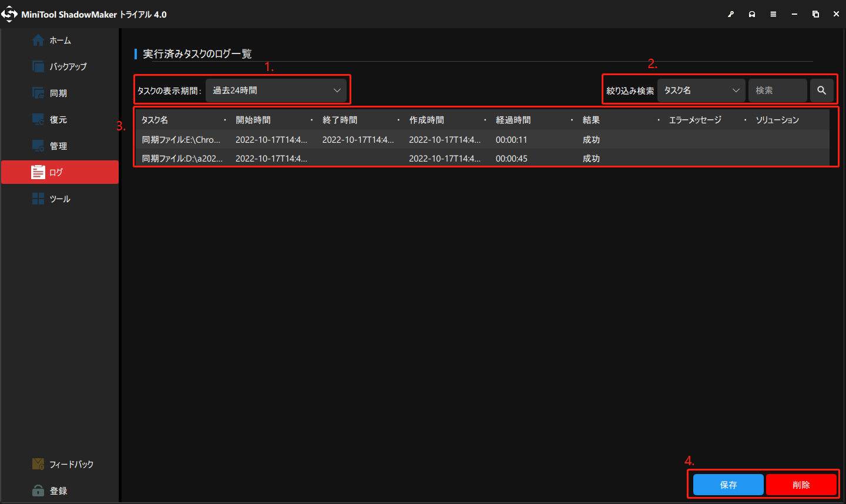Open the headset support icon
The width and height of the screenshot is (846, 504).
[752, 14]
